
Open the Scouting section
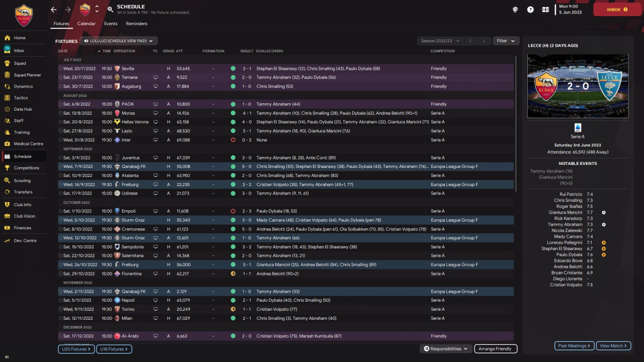click(x=23, y=180)
